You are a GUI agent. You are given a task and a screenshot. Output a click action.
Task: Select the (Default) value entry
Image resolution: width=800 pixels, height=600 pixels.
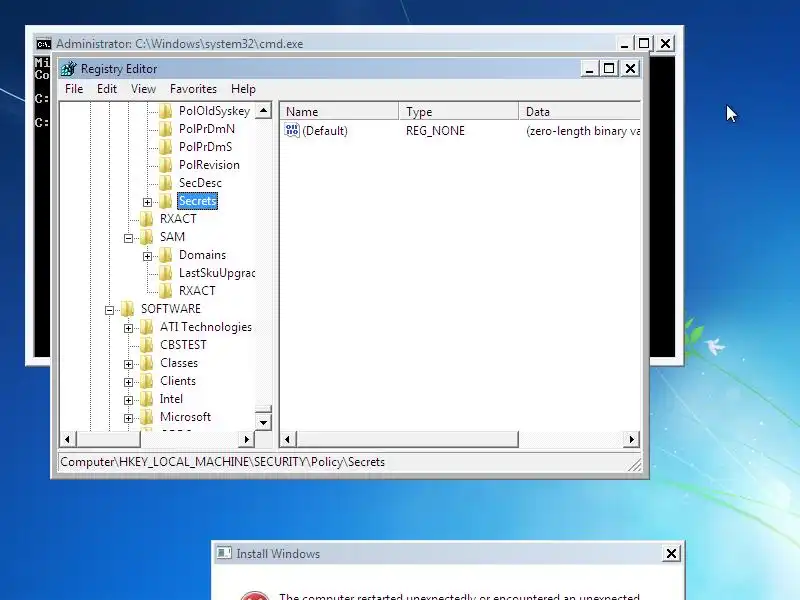(324, 131)
